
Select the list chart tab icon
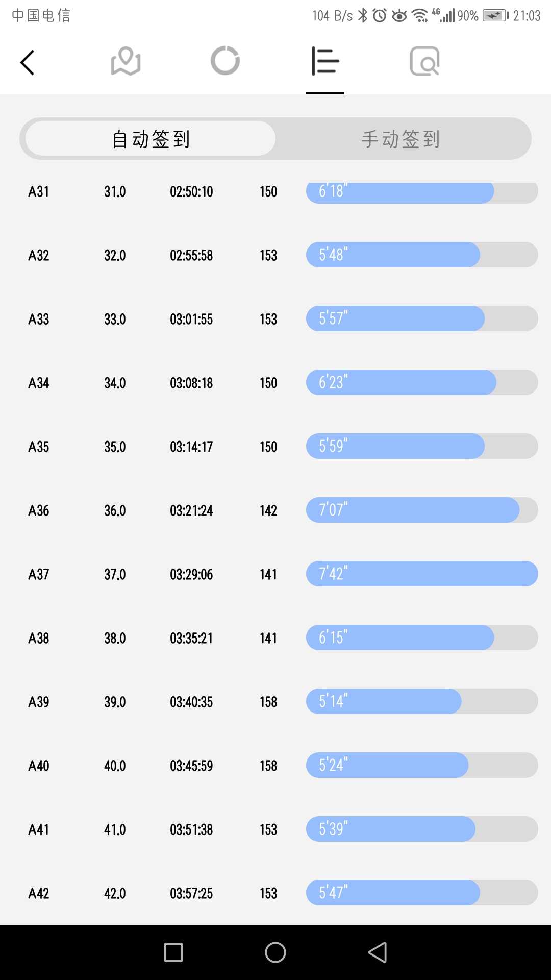(325, 61)
